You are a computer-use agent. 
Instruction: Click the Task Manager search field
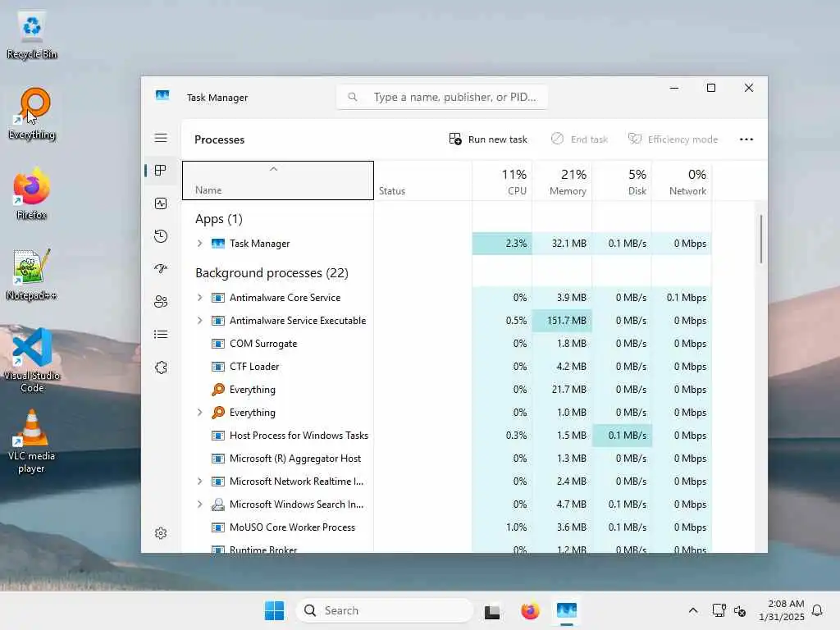coord(442,97)
